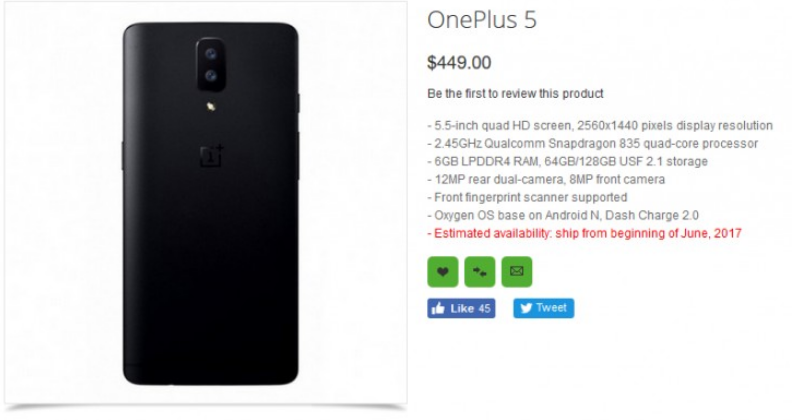Add OnePlus 5 to wishlist with heart icon
Screen dimensions: 800x420
(442, 271)
